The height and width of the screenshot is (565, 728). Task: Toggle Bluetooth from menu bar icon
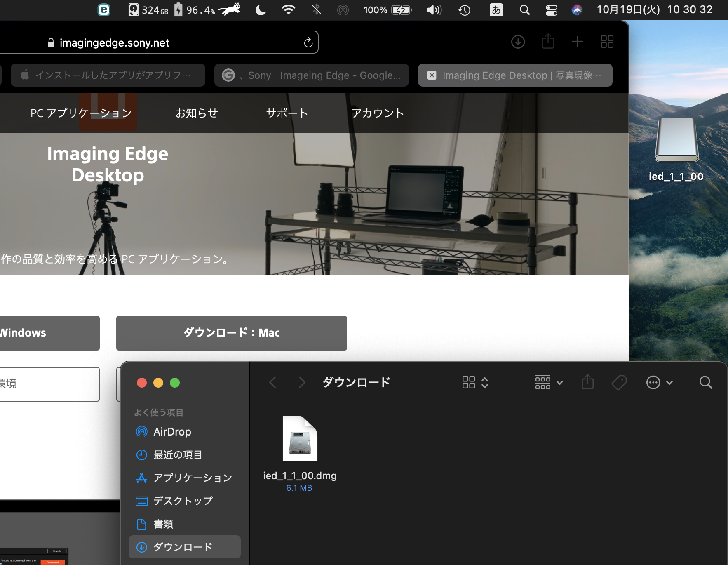317,10
